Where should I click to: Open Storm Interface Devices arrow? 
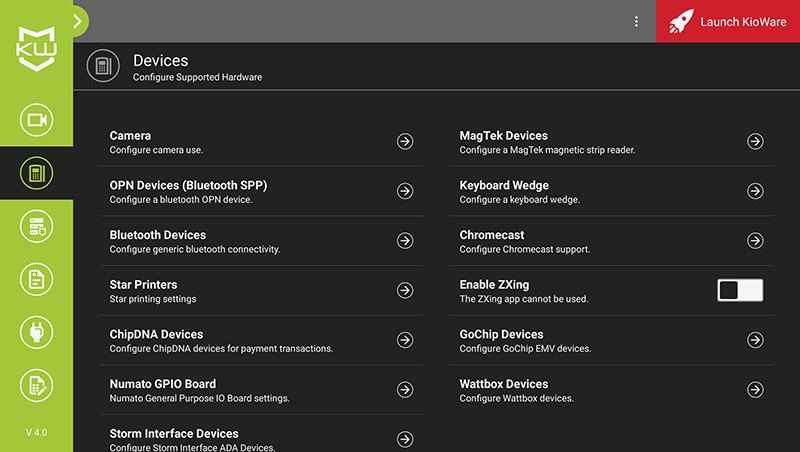pyautogui.click(x=405, y=439)
